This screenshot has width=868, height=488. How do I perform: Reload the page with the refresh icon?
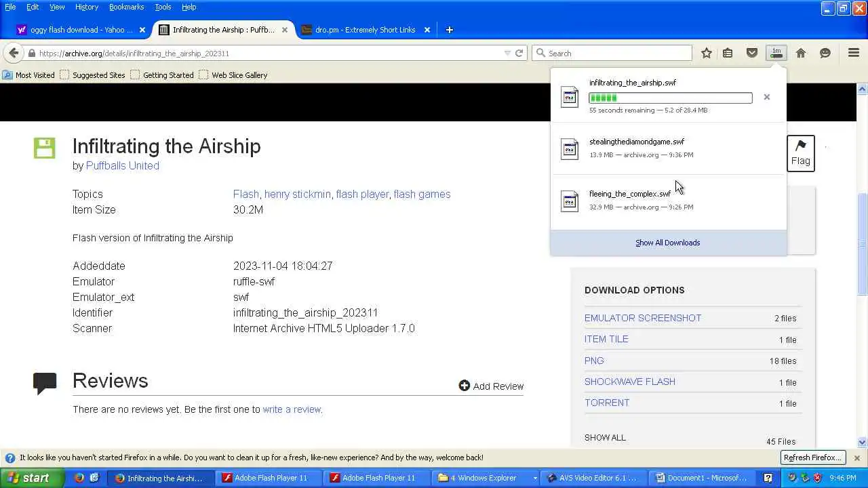[x=519, y=53]
